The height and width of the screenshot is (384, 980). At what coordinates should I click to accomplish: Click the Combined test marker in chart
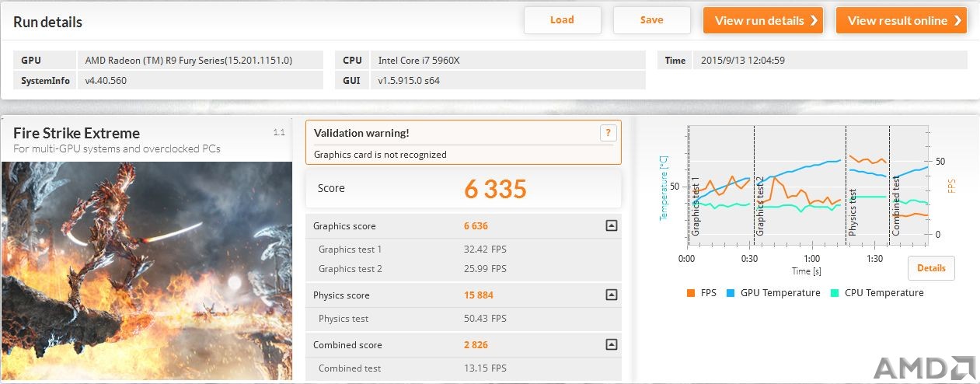pos(895,206)
